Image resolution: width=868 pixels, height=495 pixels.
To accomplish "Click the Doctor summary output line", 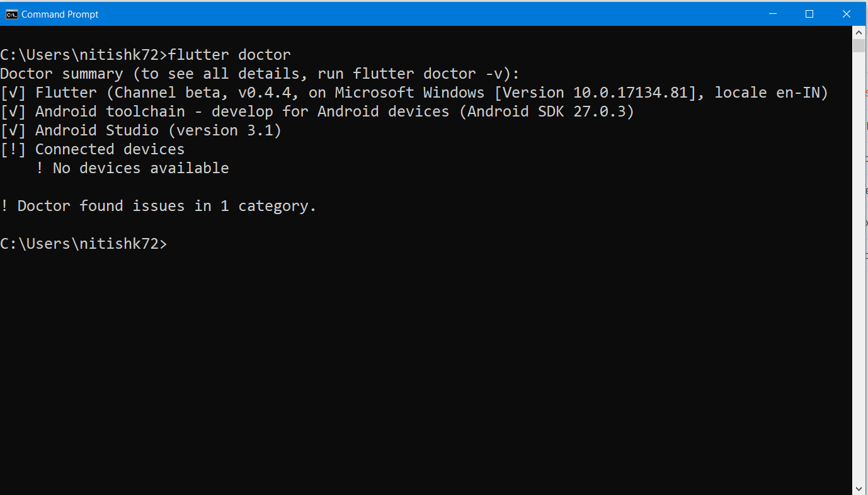I will coord(258,73).
